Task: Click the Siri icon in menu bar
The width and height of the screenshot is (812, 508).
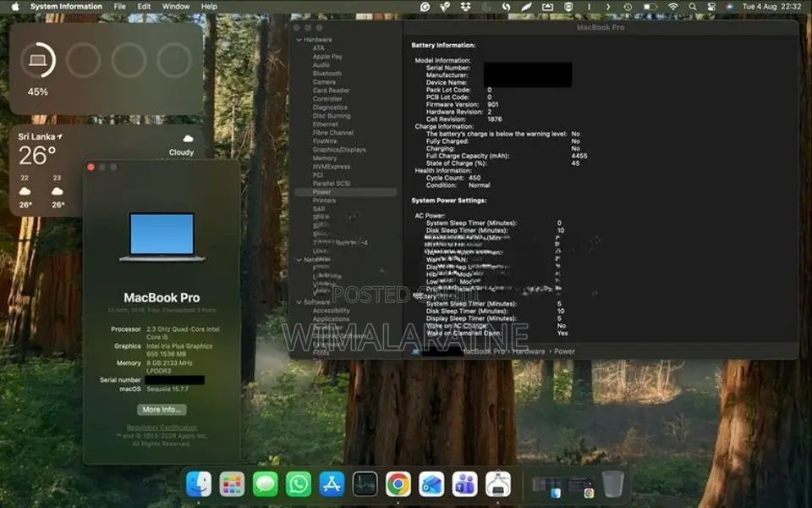Action: point(730,7)
